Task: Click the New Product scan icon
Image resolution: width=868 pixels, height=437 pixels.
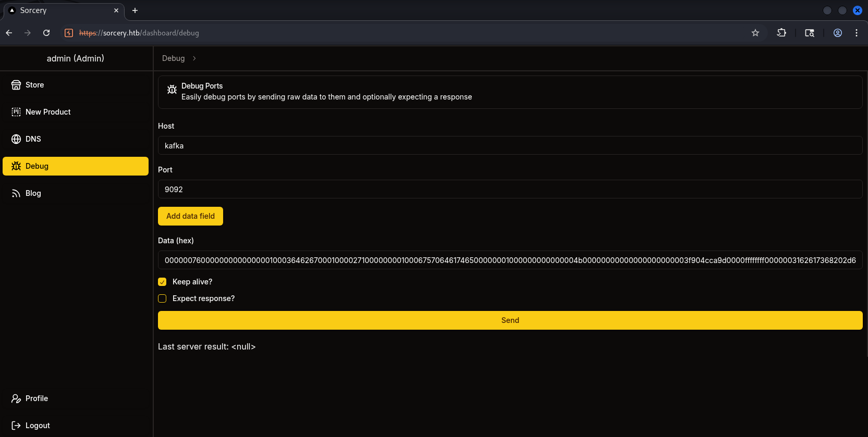Action: [x=16, y=112]
